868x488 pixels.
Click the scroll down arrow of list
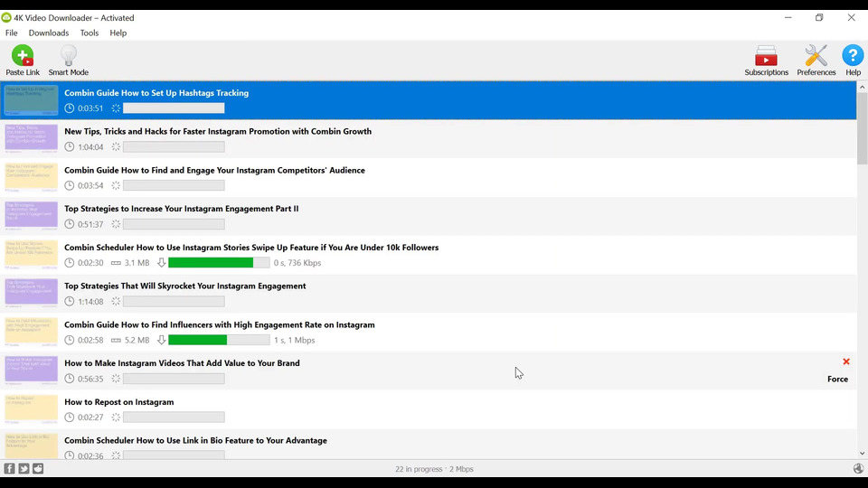pos(862,453)
